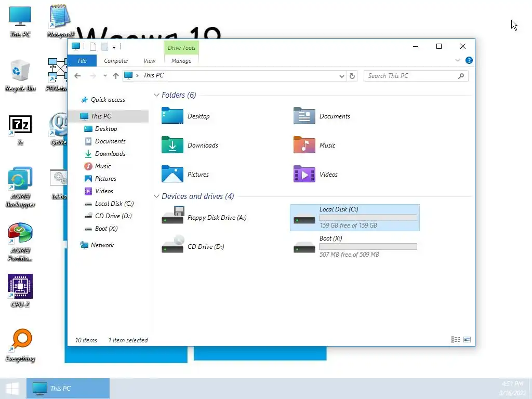The image size is (532, 399).
Task: Click Local Disk (C:) capacity usage bar
Action: point(368,218)
